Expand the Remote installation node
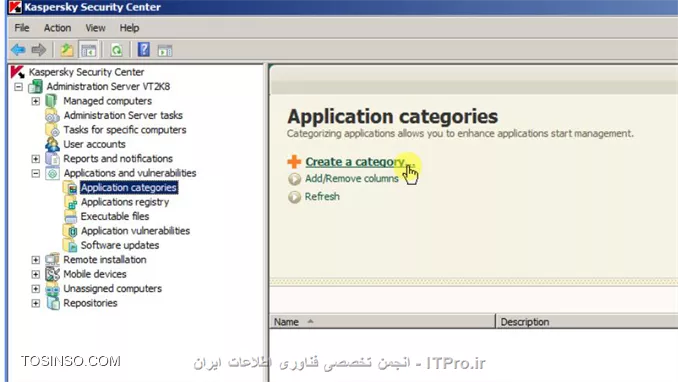The width and height of the screenshot is (678, 382). pos(35,260)
